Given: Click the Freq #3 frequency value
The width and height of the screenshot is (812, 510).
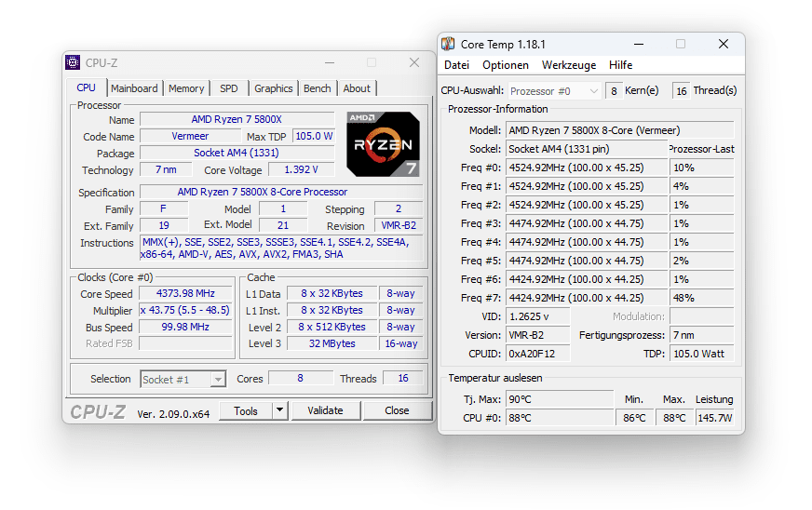Looking at the screenshot, I should coord(587,223).
